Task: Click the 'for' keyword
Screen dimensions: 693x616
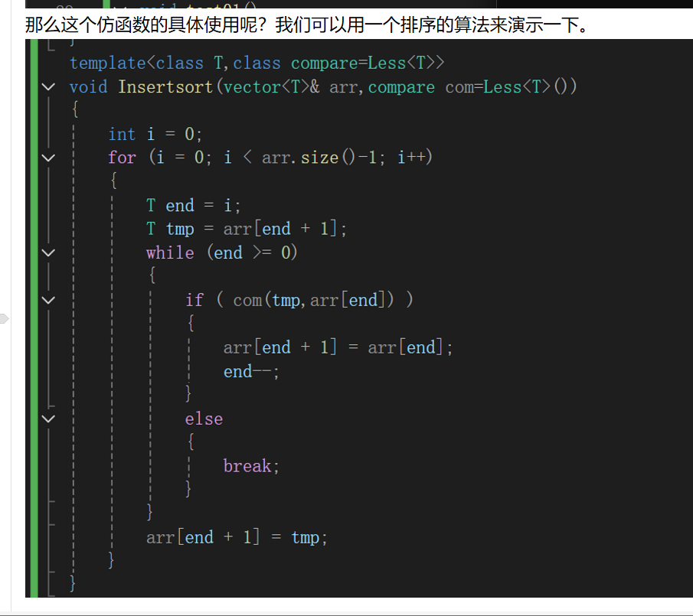Action: [x=122, y=157]
